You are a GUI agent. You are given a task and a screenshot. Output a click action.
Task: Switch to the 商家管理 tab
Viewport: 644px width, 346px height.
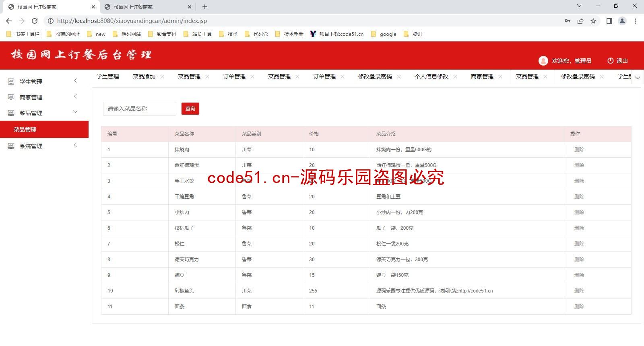pyautogui.click(x=482, y=76)
